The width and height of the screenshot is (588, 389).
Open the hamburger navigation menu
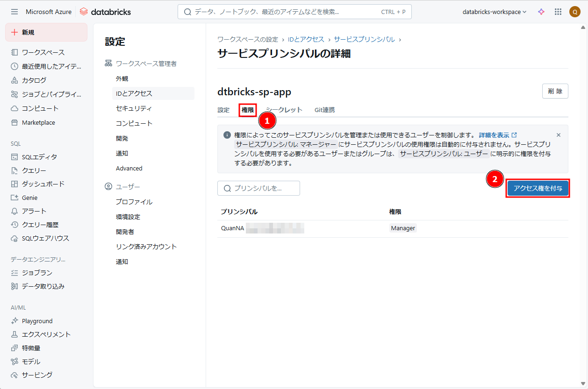(x=14, y=12)
